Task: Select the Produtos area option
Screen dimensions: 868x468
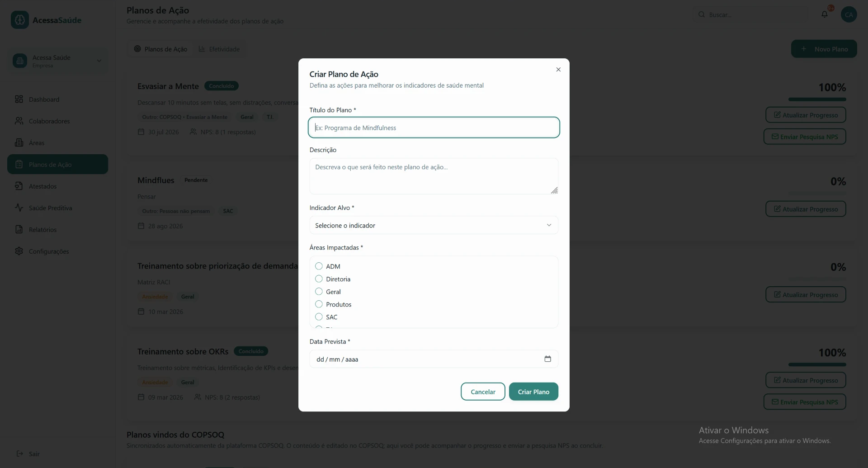Action: coord(319,304)
